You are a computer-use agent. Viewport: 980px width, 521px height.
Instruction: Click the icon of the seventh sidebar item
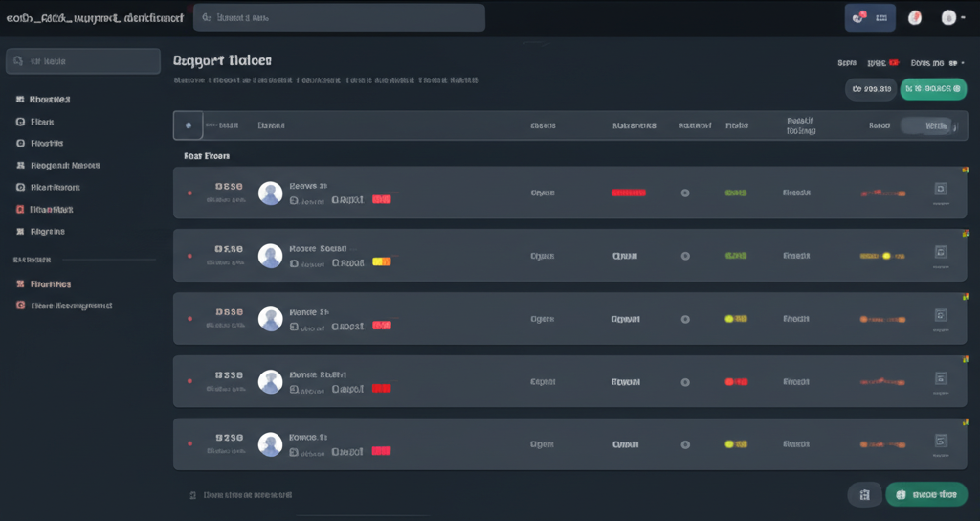click(x=20, y=232)
